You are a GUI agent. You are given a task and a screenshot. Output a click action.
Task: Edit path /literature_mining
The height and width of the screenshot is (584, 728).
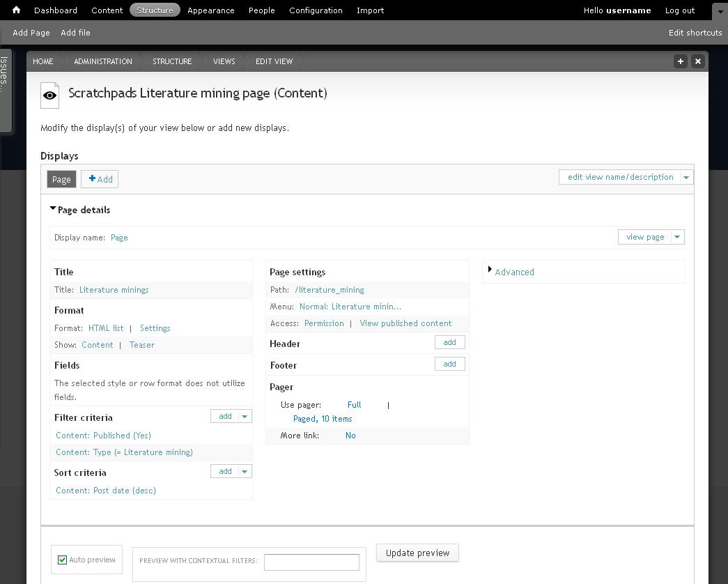tap(330, 290)
